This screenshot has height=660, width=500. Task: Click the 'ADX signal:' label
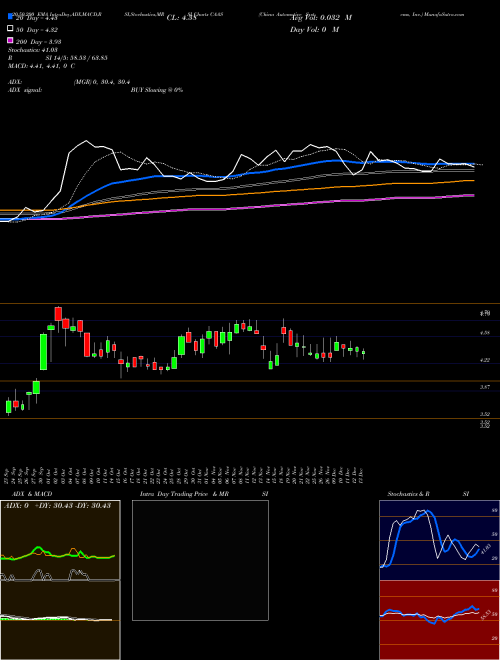coord(25,90)
